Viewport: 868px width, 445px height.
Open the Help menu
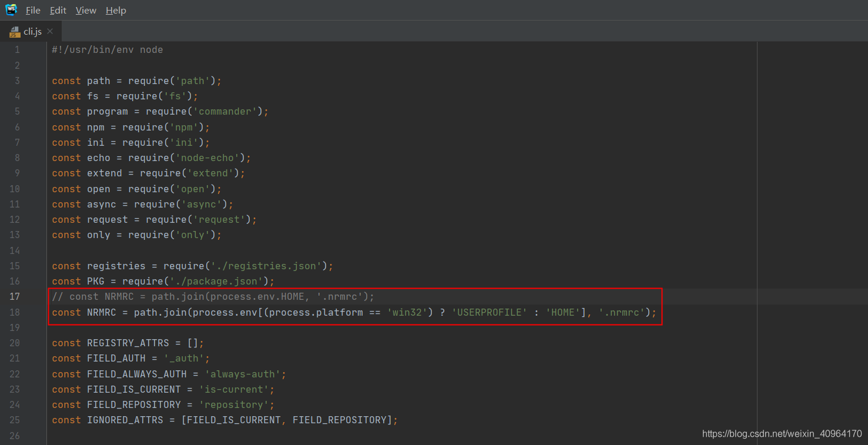[x=116, y=11]
